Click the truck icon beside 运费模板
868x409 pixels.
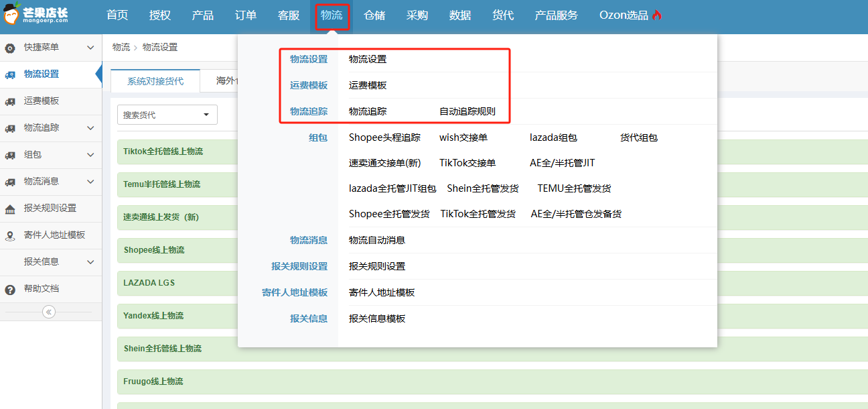(x=10, y=101)
